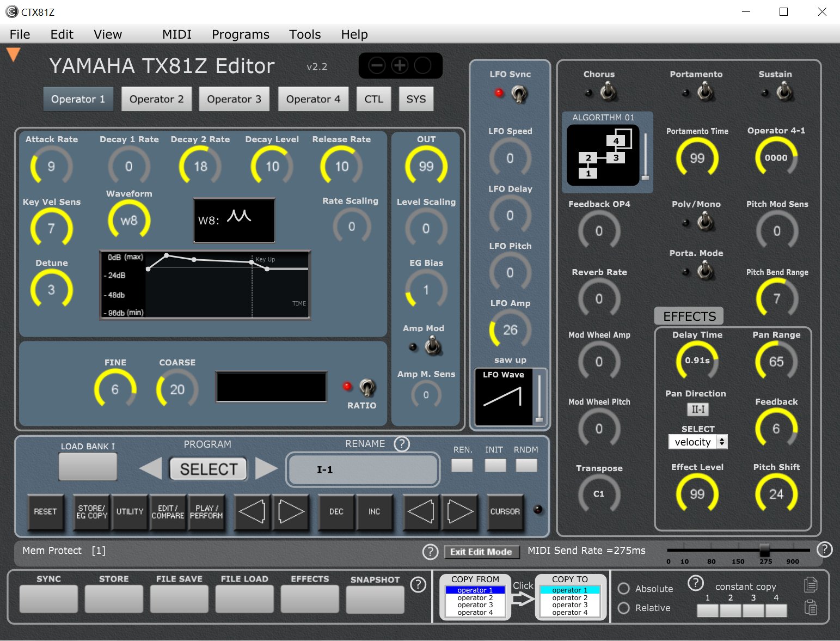Open the MIDI menu
Screen dimensions: 840x641
pyautogui.click(x=177, y=34)
